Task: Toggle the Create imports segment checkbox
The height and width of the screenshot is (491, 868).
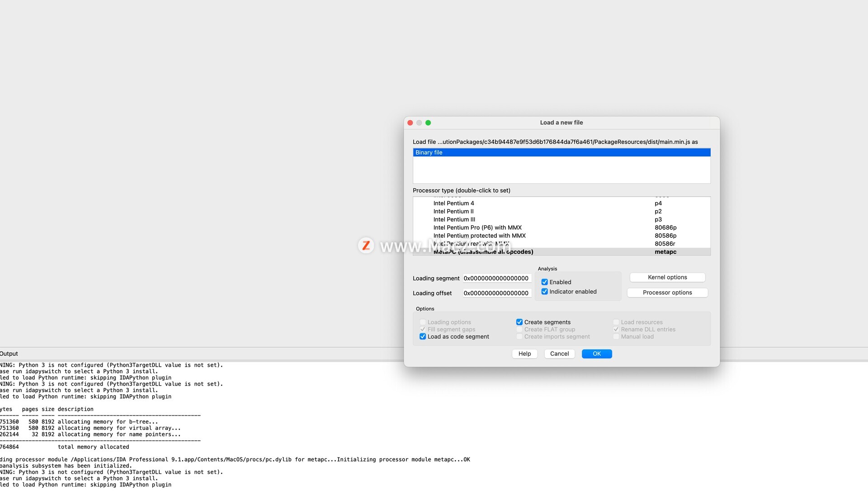Action: (519, 337)
